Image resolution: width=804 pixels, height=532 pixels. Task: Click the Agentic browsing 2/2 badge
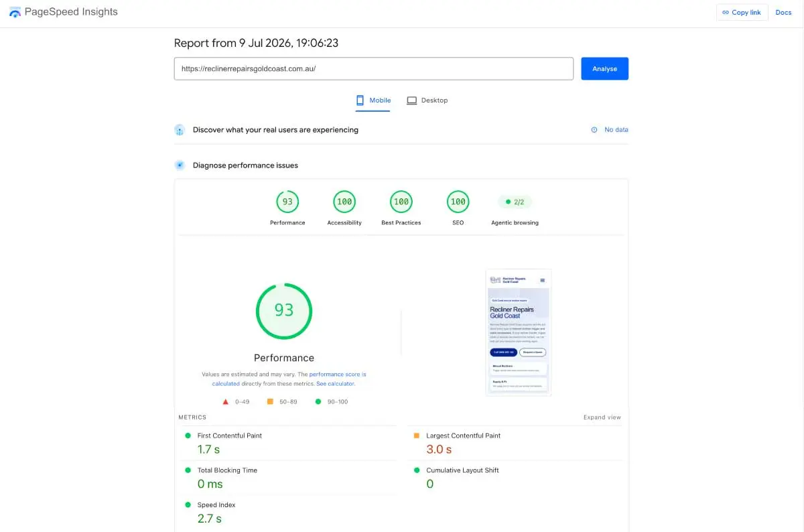pyautogui.click(x=515, y=202)
